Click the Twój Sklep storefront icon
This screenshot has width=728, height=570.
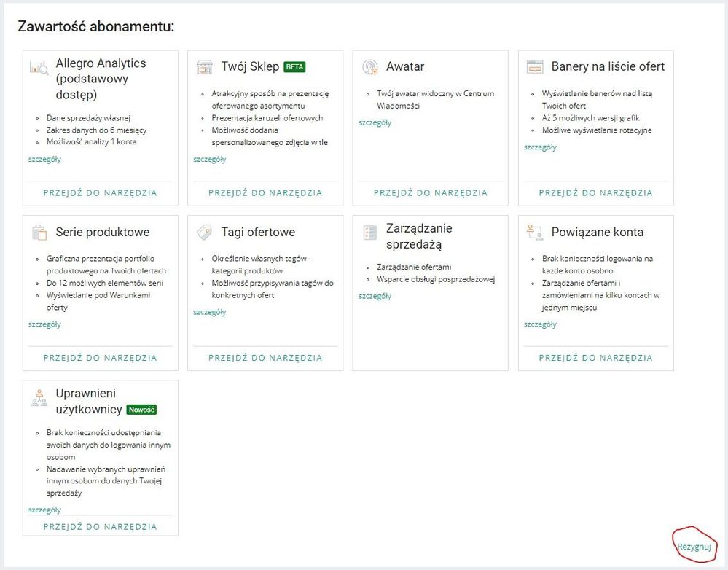click(205, 67)
